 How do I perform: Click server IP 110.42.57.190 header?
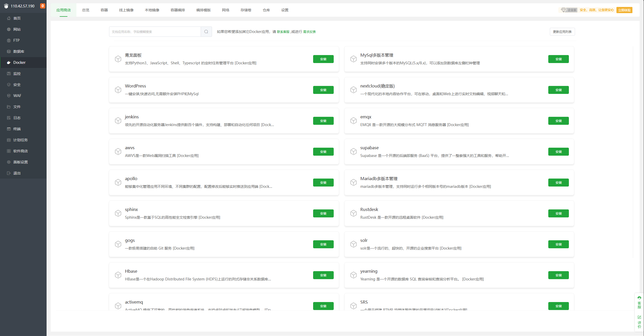(23, 6)
